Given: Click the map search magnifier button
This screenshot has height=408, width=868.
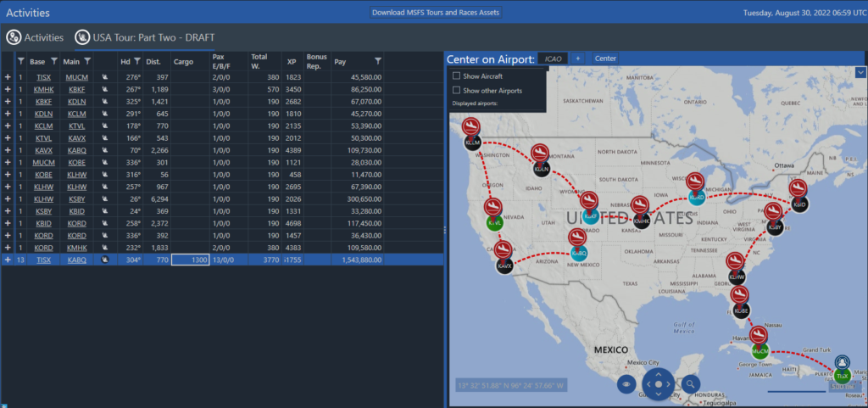Looking at the screenshot, I should tap(690, 383).
